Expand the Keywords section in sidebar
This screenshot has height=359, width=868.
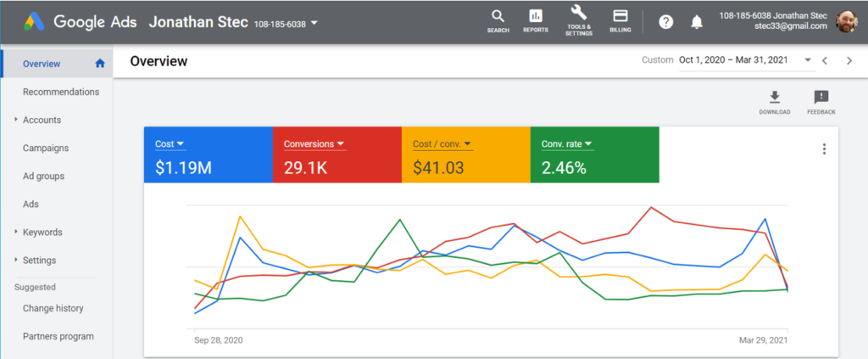pyautogui.click(x=16, y=232)
